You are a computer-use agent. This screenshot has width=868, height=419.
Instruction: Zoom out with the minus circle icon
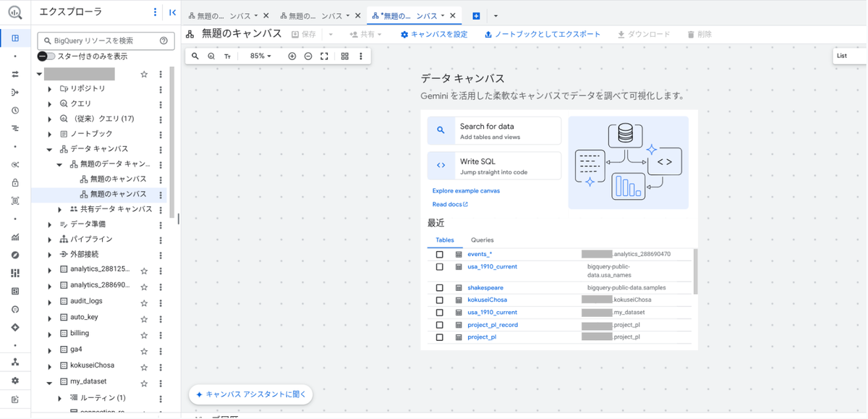[308, 56]
